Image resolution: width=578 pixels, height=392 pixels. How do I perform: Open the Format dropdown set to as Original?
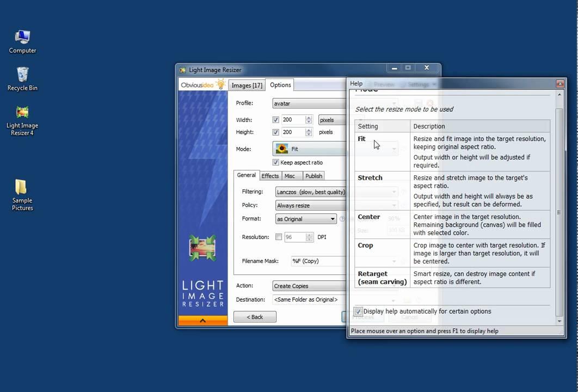(306, 219)
